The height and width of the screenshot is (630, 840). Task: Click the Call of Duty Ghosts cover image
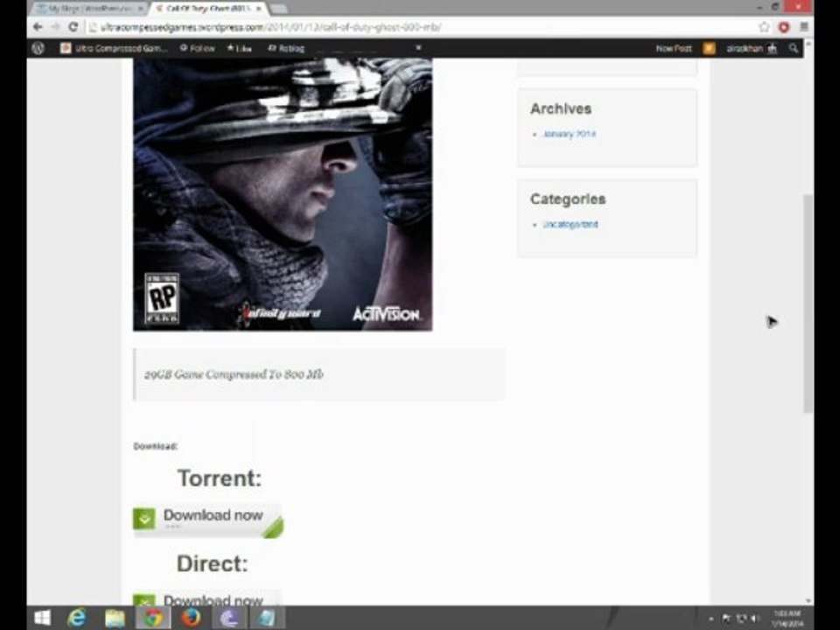pyautogui.click(x=283, y=194)
